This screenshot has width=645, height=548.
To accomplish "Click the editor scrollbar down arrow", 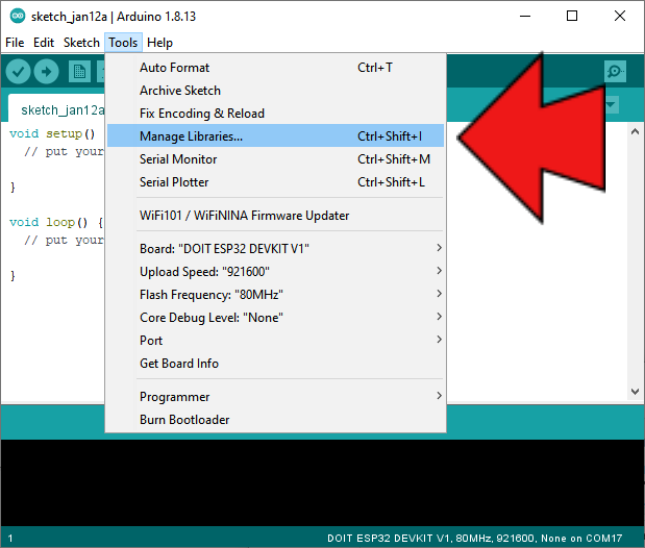I will pyautogui.click(x=634, y=393).
